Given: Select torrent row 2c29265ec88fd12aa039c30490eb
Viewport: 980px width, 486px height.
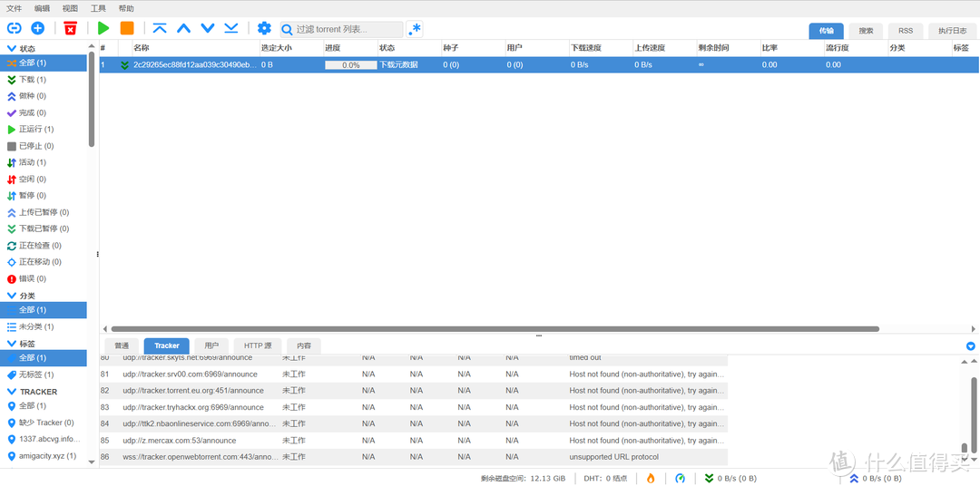Looking at the screenshot, I should pyautogui.click(x=539, y=64).
